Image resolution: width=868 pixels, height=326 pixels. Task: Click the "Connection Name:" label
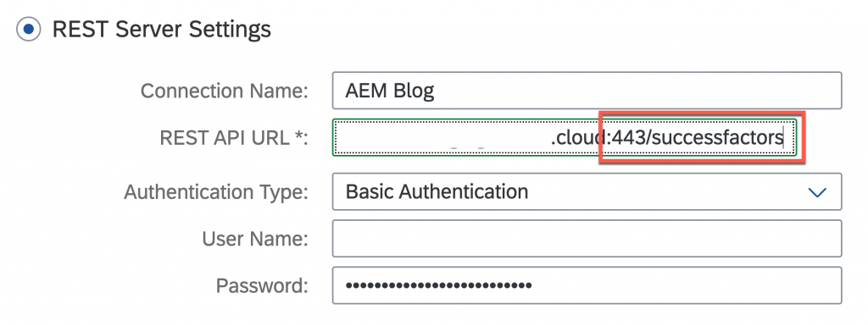tap(224, 91)
